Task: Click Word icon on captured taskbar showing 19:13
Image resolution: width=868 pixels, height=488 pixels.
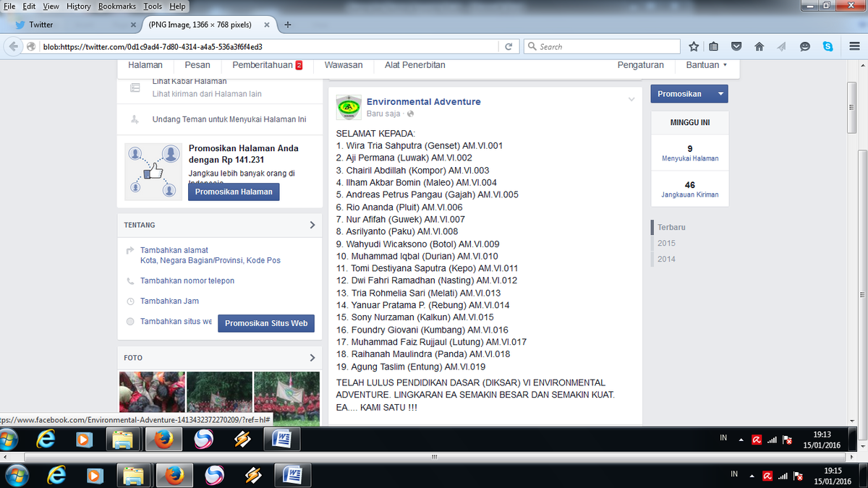Action: pyautogui.click(x=282, y=439)
